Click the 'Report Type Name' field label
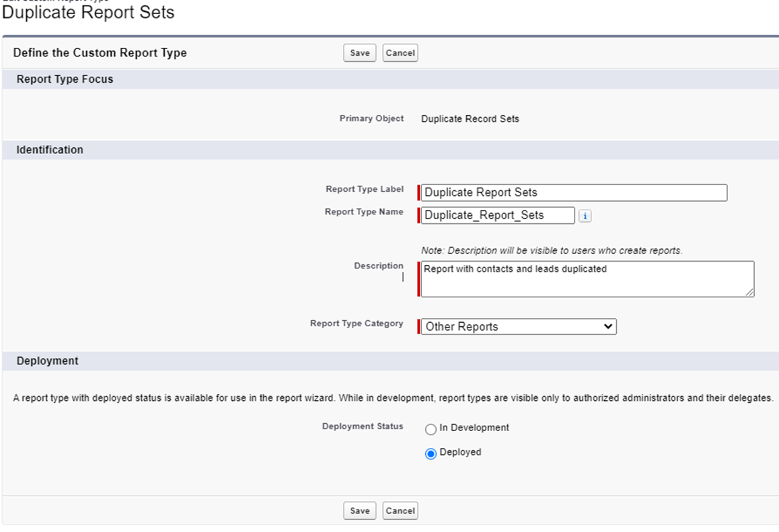This screenshot has width=779, height=532. pos(364,212)
